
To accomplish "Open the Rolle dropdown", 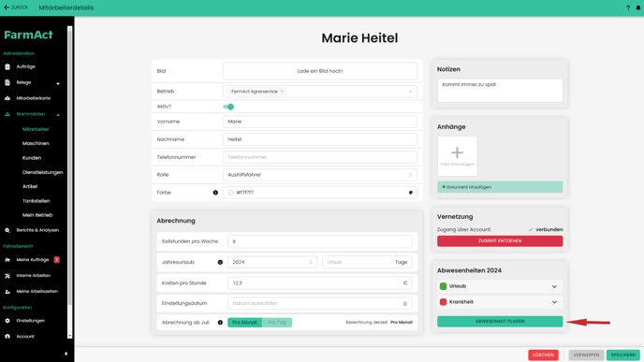I will [320, 175].
